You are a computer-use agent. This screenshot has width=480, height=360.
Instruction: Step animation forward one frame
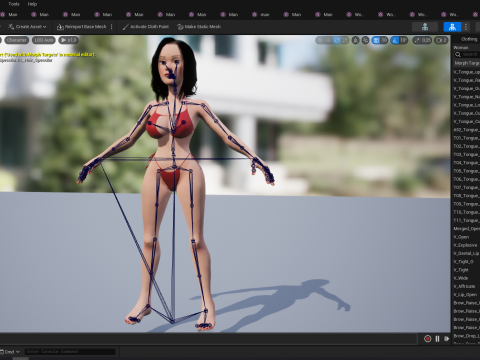point(447,339)
